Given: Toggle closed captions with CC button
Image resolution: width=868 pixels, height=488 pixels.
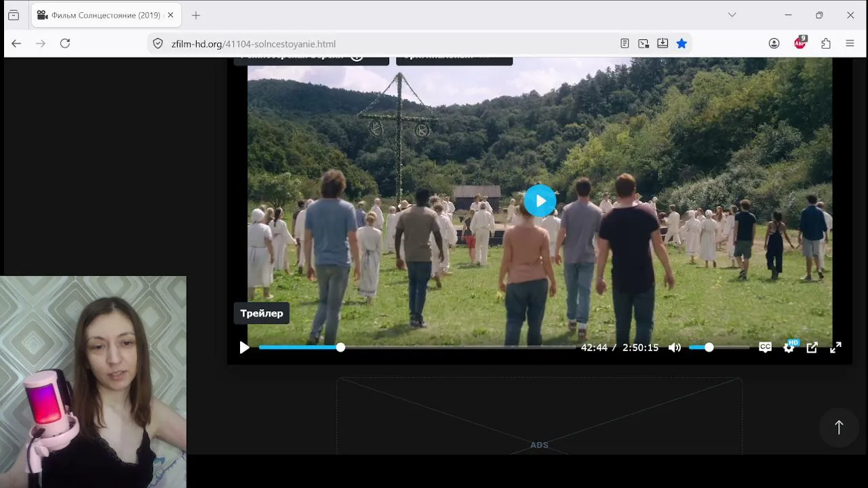Looking at the screenshot, I should click(765, 347).
